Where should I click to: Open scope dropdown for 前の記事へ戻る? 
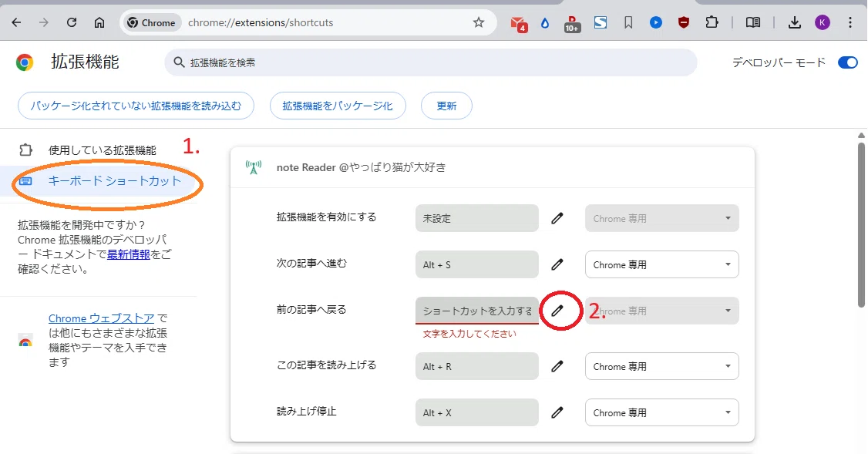(661, 311)
